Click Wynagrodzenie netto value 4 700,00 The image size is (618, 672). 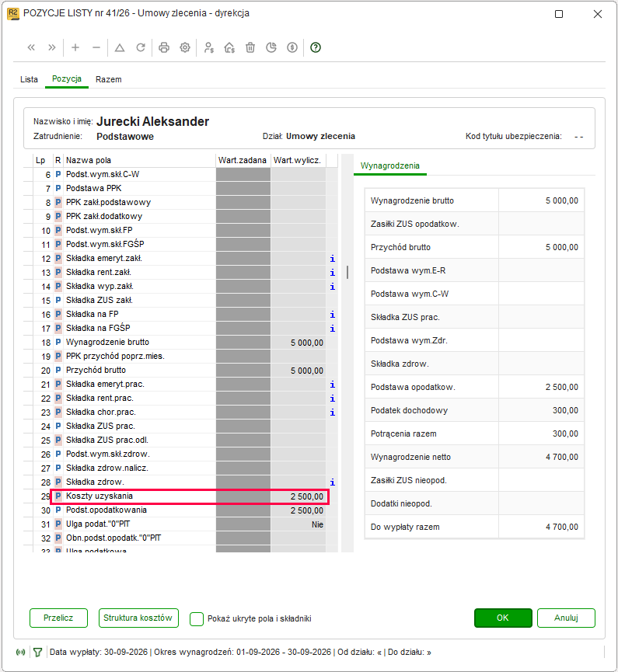[x=562, y=458]
